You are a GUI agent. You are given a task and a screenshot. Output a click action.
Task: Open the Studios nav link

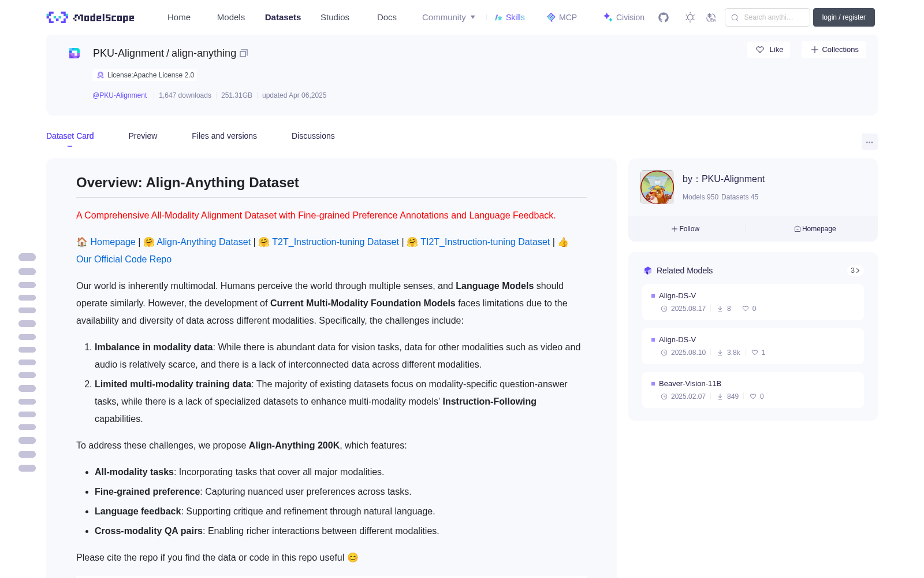335,17
